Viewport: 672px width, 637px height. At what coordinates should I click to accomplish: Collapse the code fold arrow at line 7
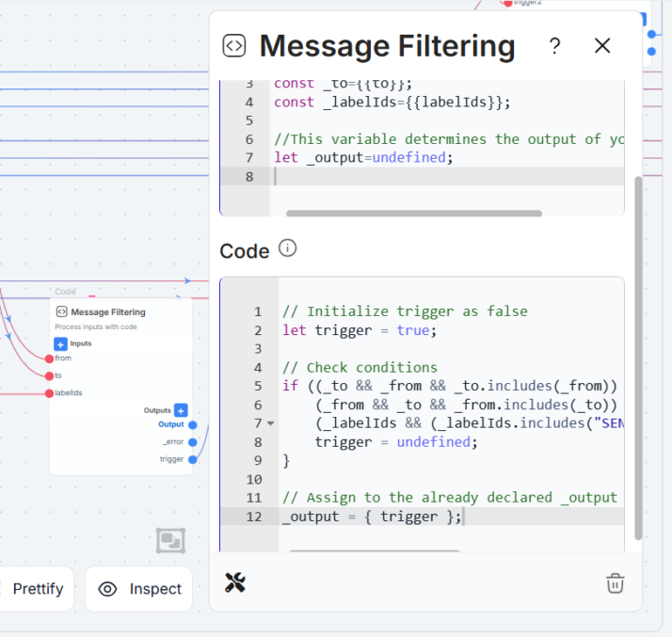point(270,423)
